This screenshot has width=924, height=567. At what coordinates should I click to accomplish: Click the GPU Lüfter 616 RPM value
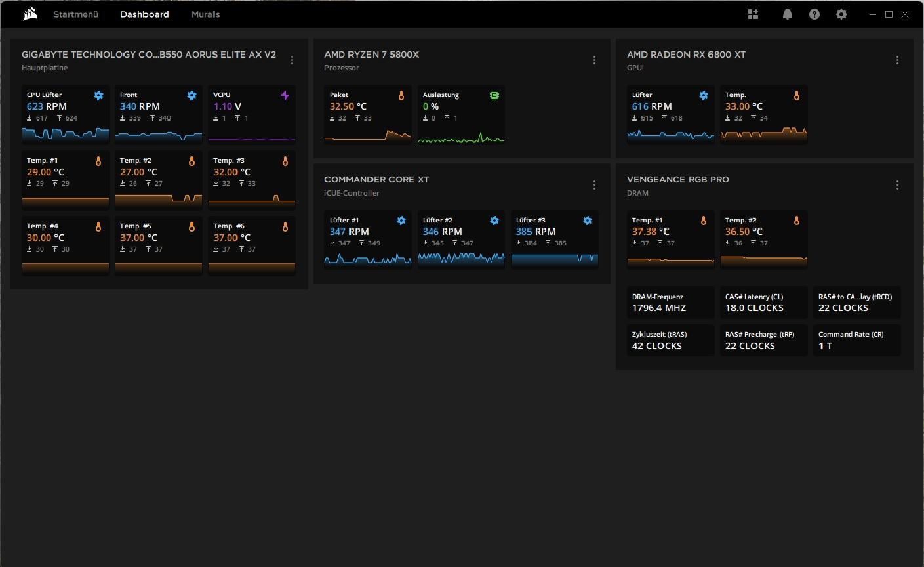pos(652,106)
